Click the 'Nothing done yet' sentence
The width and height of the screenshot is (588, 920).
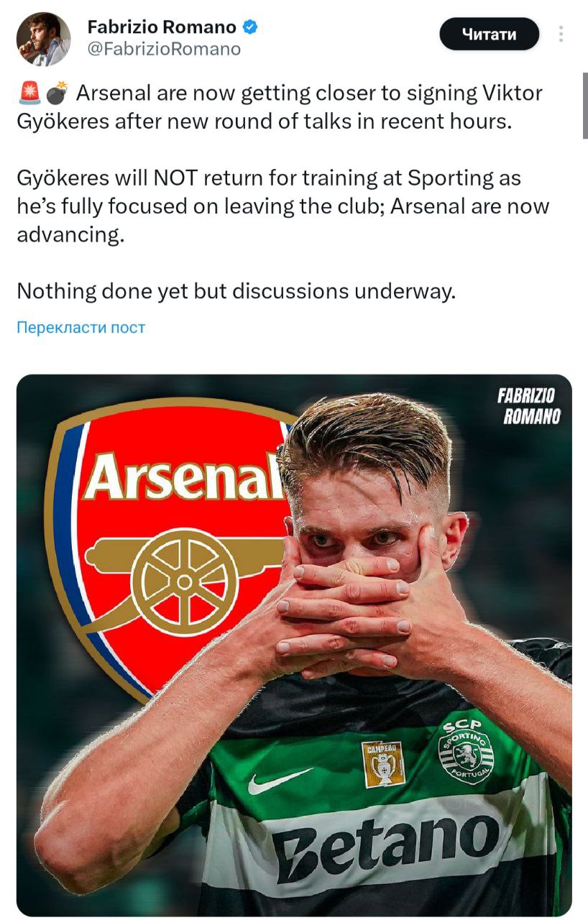point(236,291)
